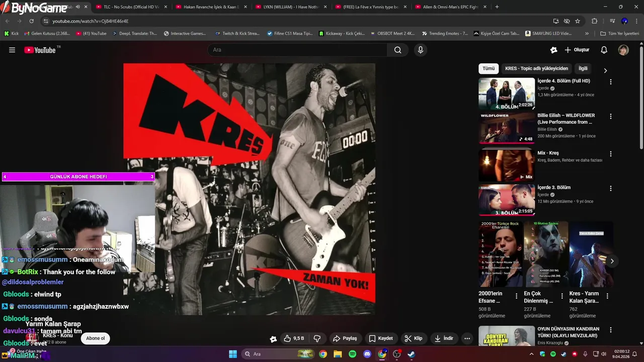The image size is (644, 362).
Task: Open the YouTube guide hamburger menu
Action: tap(12, 50)
